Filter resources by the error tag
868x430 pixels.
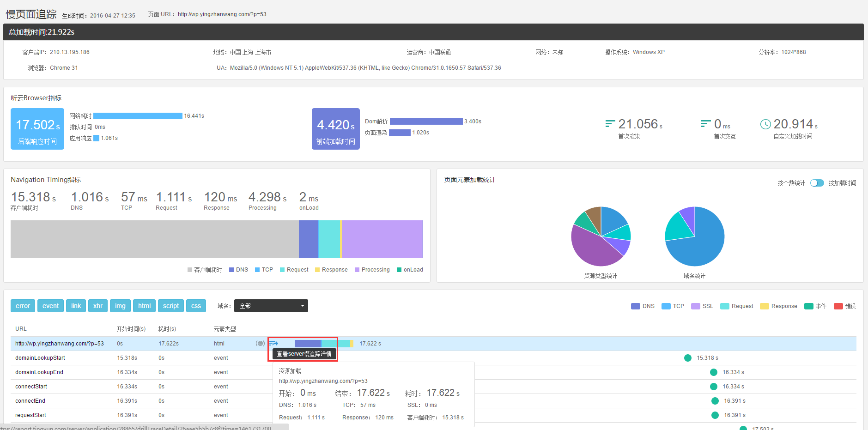click(23, 306)
